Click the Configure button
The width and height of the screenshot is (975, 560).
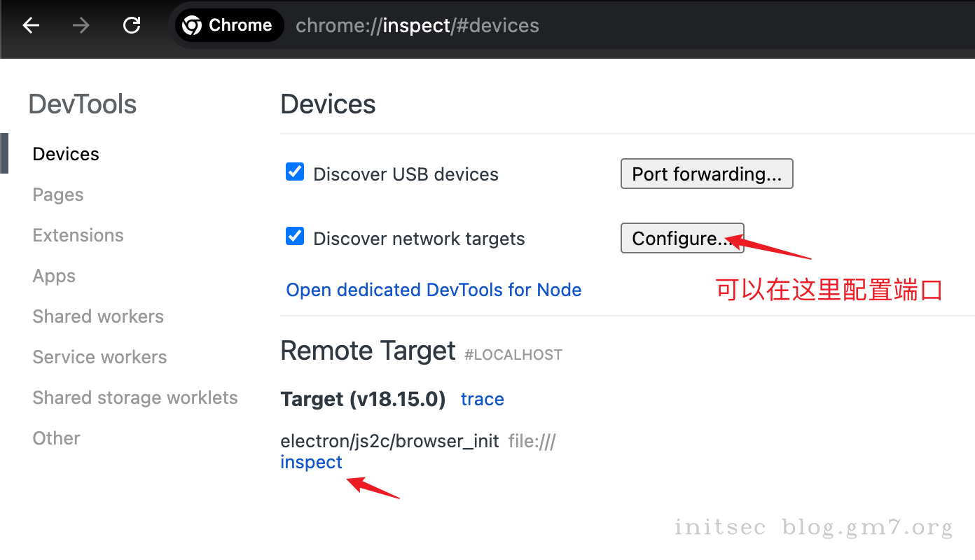[682, 239]
